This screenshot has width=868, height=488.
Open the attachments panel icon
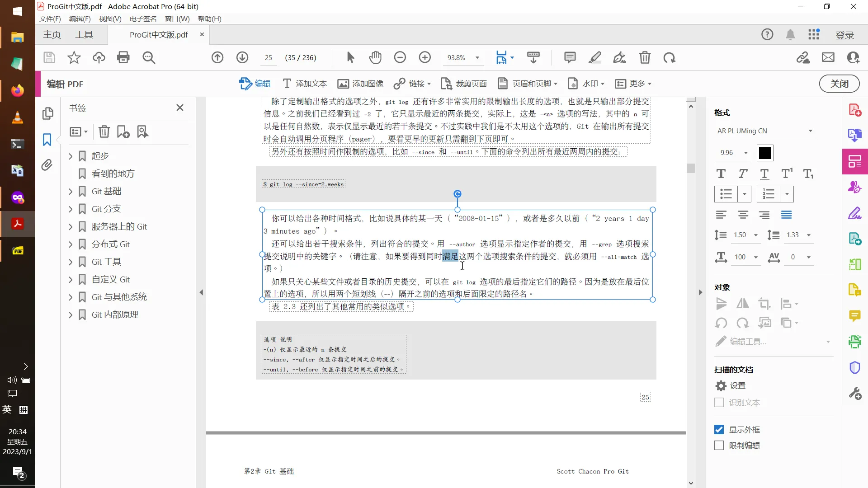pyautogui.click(x=47, y=165)
